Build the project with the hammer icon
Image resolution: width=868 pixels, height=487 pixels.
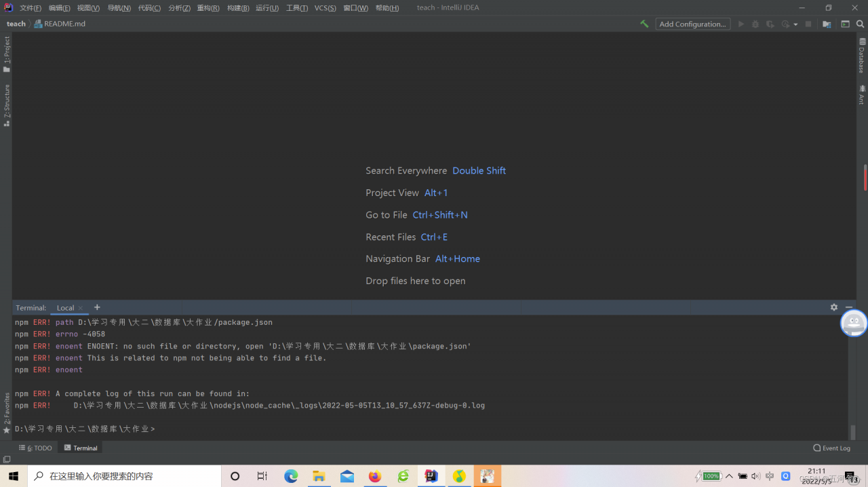(644, 24)
